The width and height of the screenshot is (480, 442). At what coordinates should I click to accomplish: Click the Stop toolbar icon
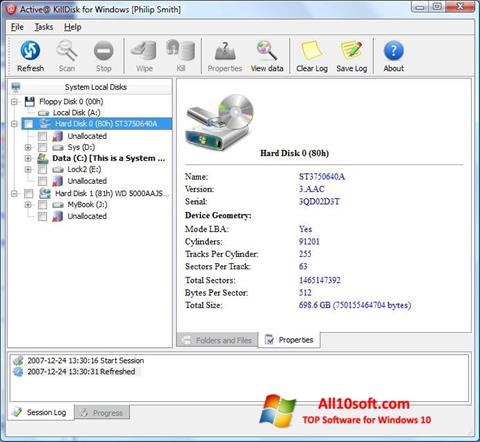click(x=104, y=51)
